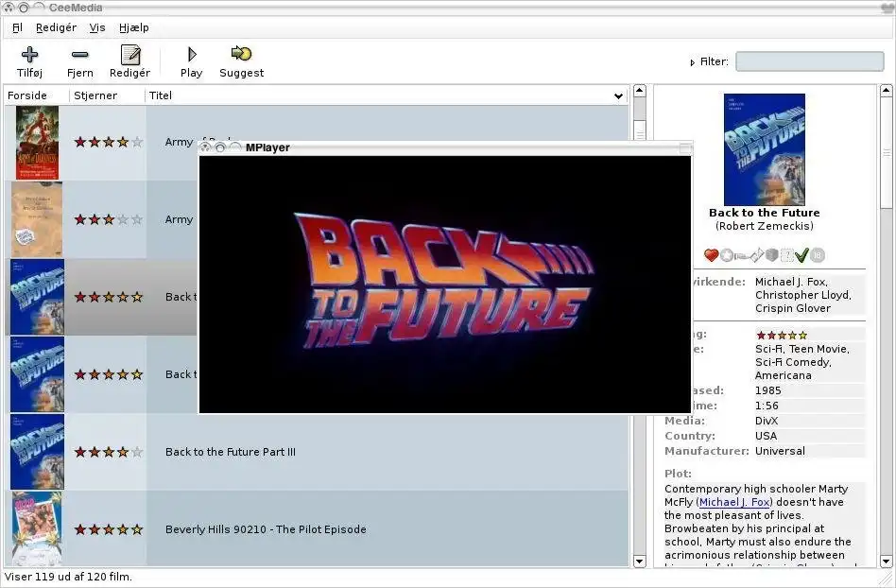Click the details panel scrollbar down arrow
The height and width of the screenshot is (588, 896).
[886, 562]
